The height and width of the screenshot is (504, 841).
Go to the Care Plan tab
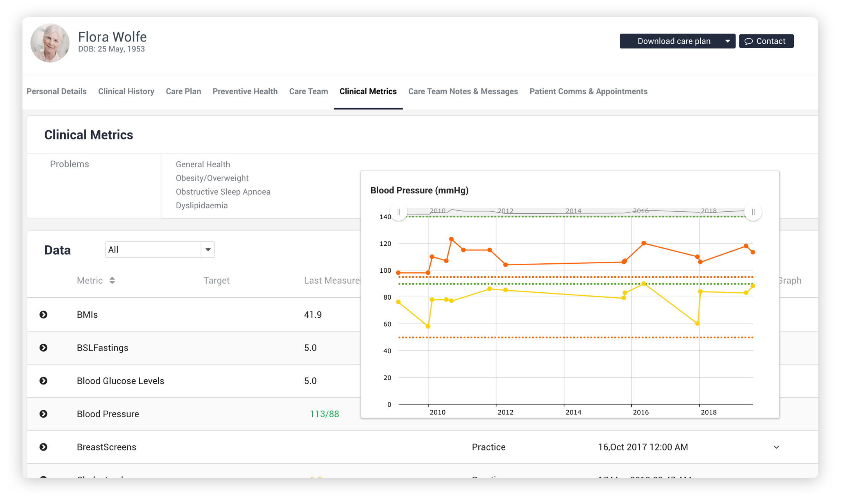(x=183, y=91)
